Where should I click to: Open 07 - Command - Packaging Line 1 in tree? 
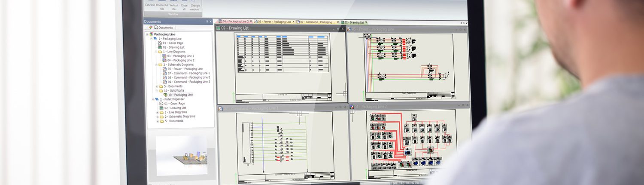189,73
